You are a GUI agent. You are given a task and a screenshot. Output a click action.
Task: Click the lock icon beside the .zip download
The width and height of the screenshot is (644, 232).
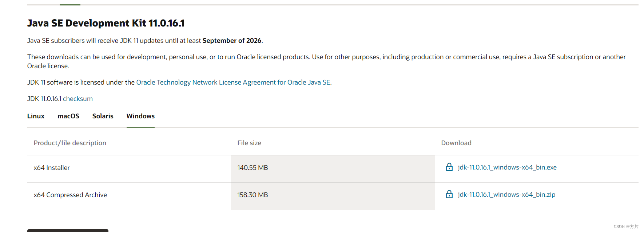coord(449,194)
